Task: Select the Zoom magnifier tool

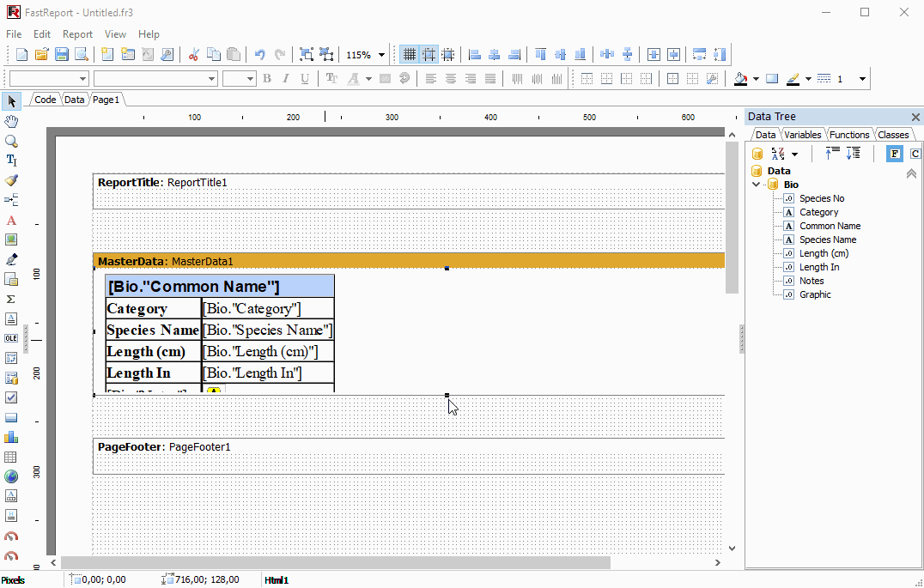Action: [11, 142]
